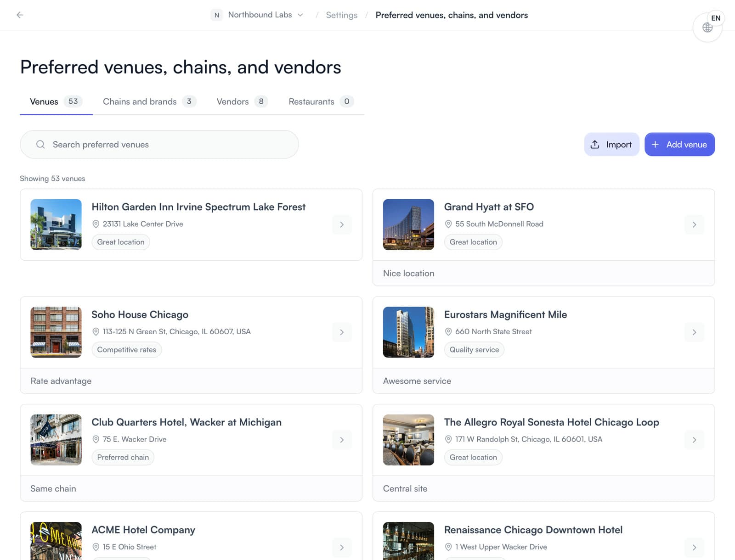
Task: Click the Search preferred venues field
Action: coord(159,144)
